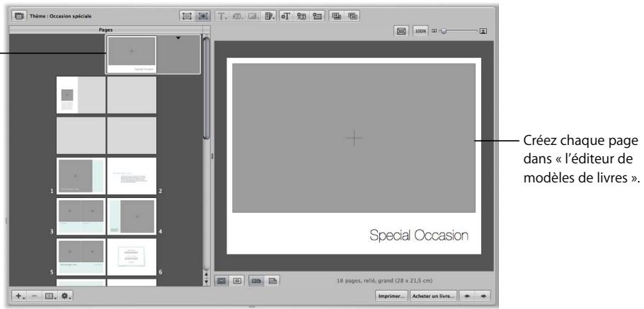Click the Special Occasion title text box
Viewport: 644px width, 309px height.
point(418,235)
